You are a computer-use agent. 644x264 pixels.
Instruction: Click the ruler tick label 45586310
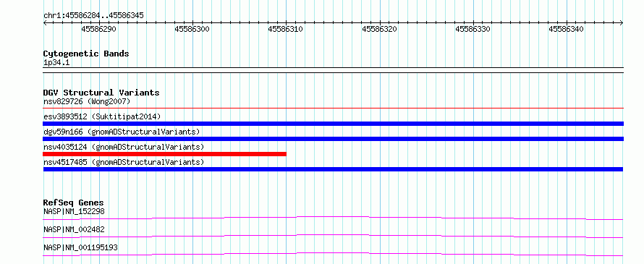point(285,29)
